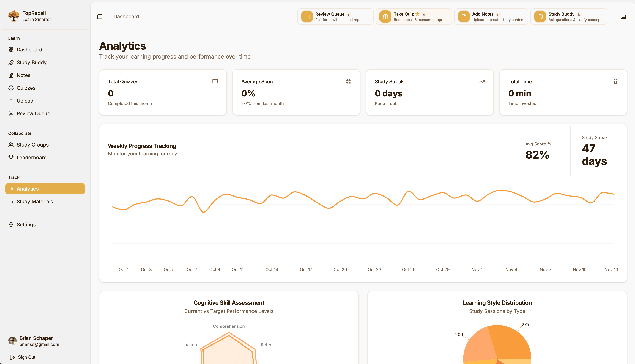Click the Settings gear icon
The height and width of the screenshot is (364, 635).
point(11,224)
